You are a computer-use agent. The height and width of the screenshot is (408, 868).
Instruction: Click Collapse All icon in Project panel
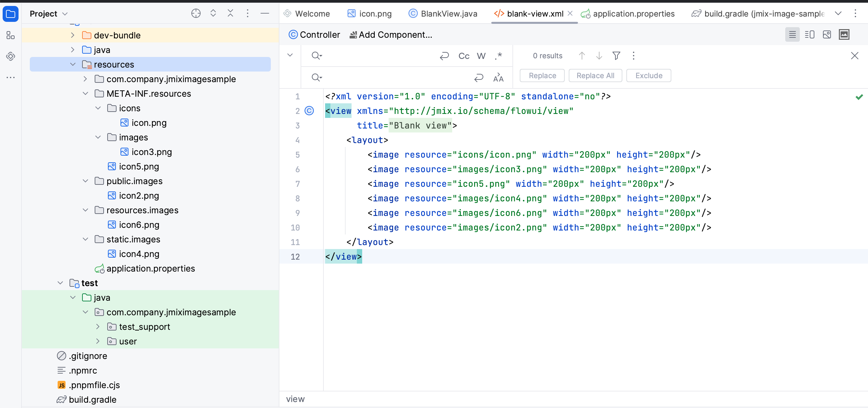click(230, 14)
